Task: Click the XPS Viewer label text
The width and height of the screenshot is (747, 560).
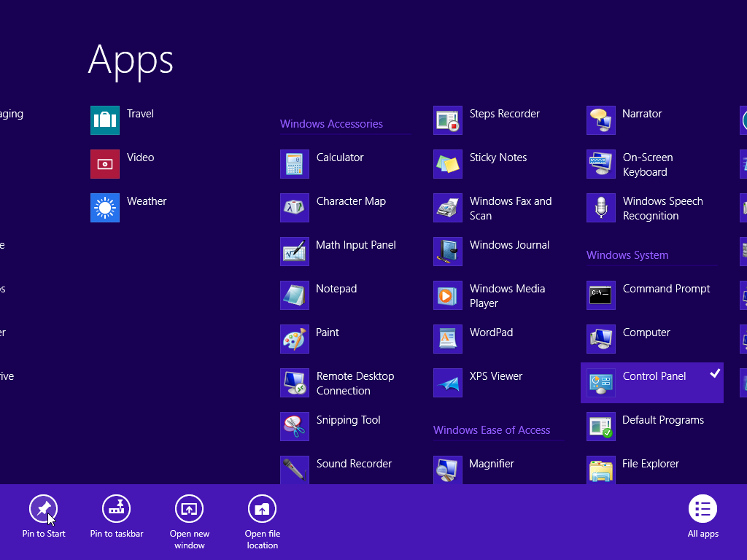Action: pyautogui.click(x=496, y=376)
